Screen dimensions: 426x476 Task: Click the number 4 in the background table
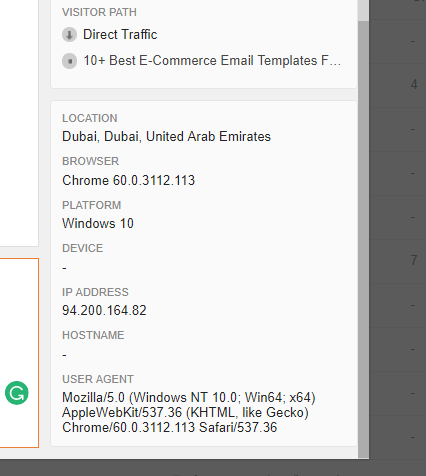point(414,84)
